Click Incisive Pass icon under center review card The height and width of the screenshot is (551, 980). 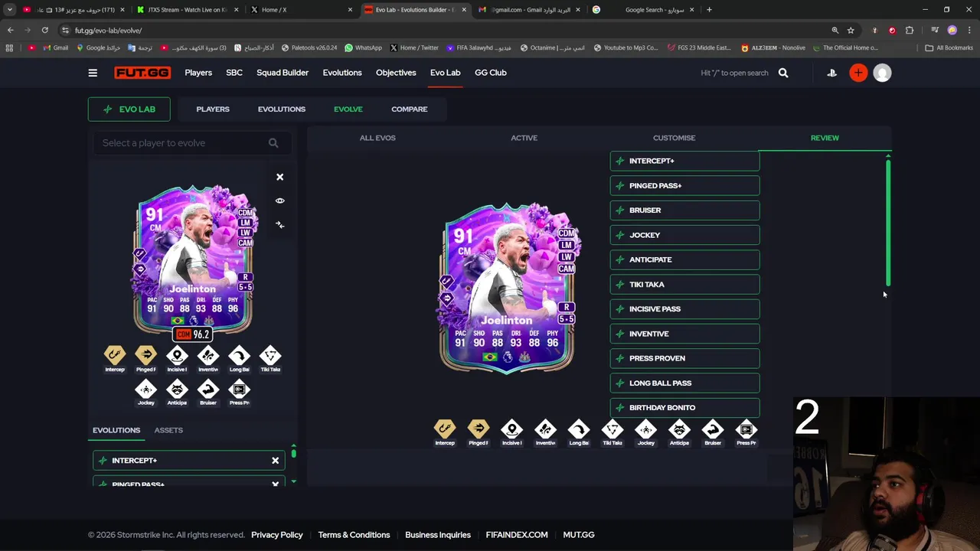pyautogui.click(x=511, y=429)
